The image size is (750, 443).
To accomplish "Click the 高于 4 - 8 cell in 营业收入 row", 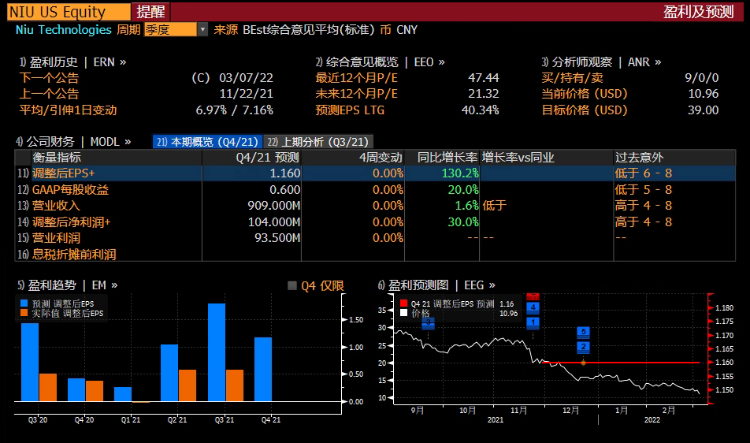I will 643,206.
